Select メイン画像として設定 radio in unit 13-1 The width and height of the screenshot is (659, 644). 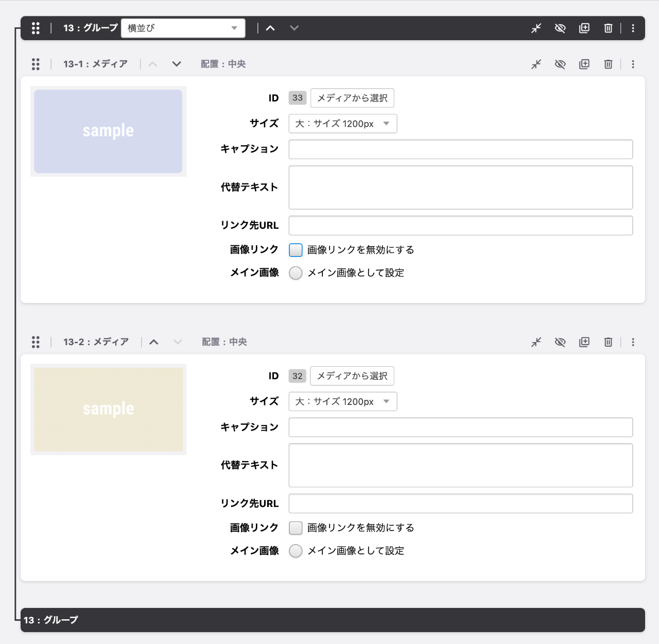[x=296, y=273]
